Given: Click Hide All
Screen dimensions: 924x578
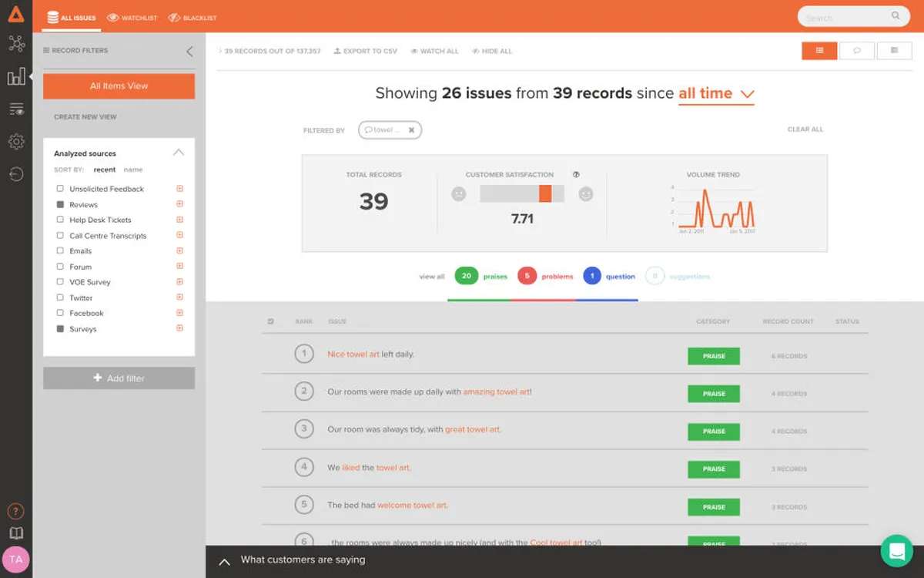Looking at the screenshot, I should tap(492, 52).
